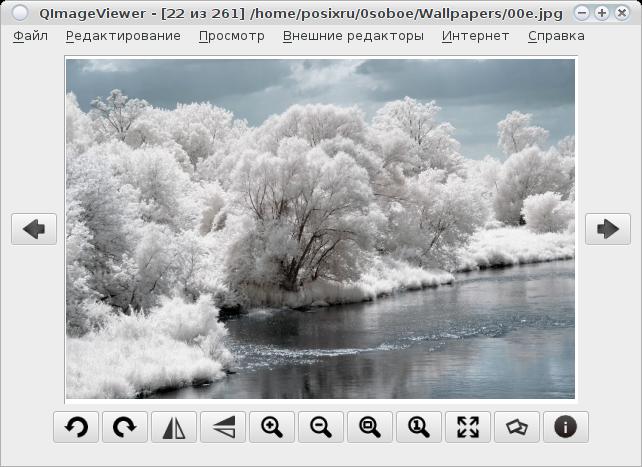Minimize the QImageViewer window
Image resolution: width=642 pixels, height=467 pixels.
(x=582, y=14)
